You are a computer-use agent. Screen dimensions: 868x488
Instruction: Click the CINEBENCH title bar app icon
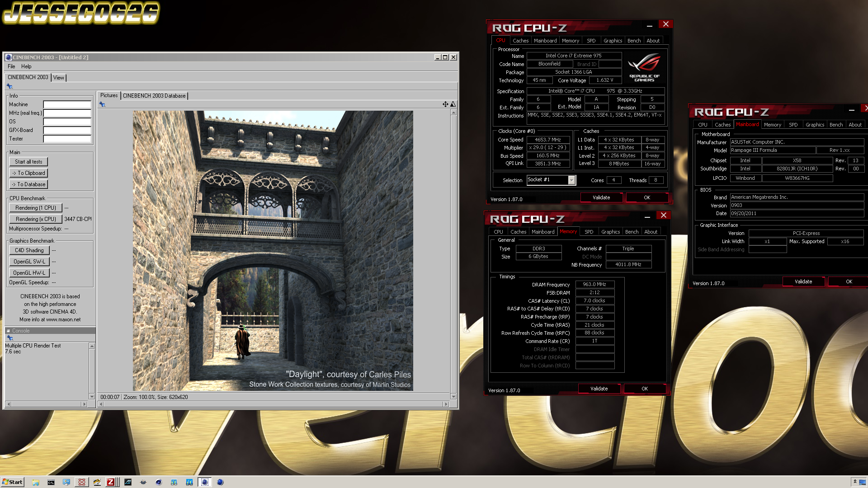tap(9, 57)
